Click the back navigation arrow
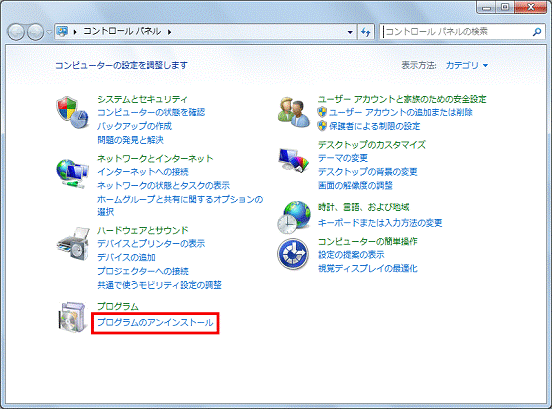 (16, 32)
